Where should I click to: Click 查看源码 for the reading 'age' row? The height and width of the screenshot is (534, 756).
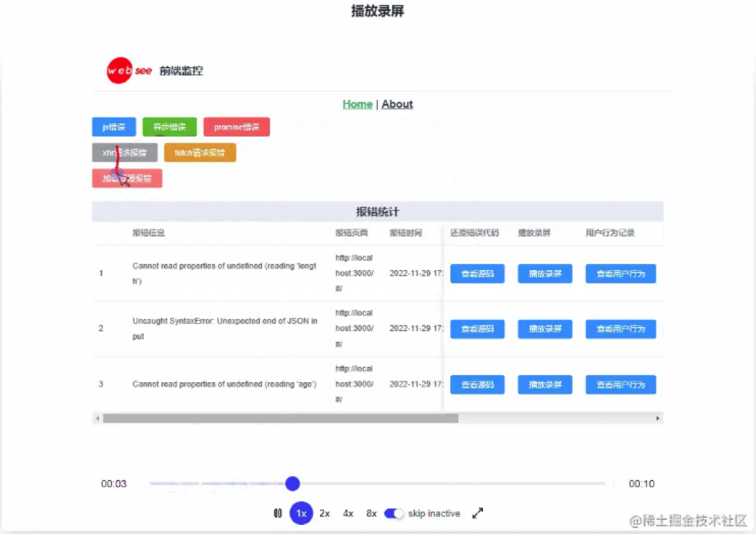click(x=477, y=385)
